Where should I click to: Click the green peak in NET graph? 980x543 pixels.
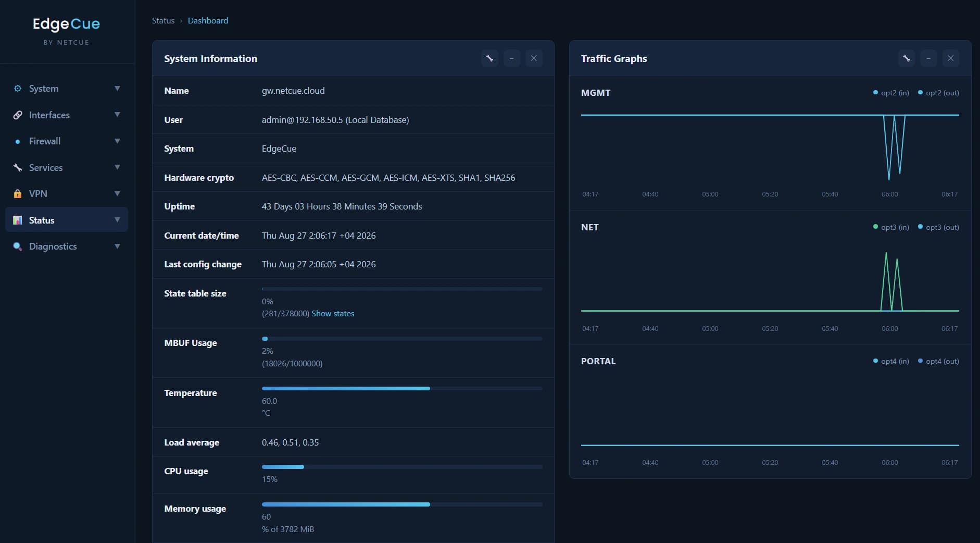coord(886,254)
